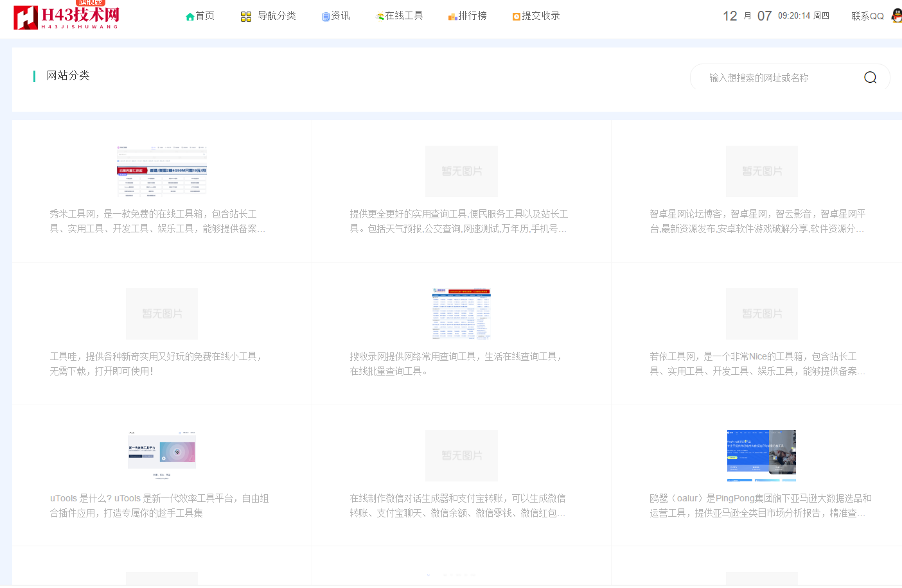Open the 鸥鹭 oalur site thumbnail
902x588 pixels.
(x=761, y=455)
